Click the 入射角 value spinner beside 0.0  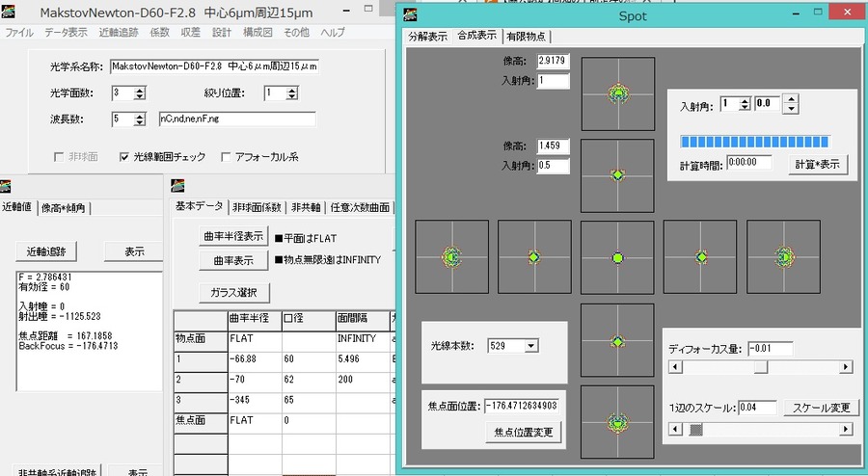(x=792, y=103)
